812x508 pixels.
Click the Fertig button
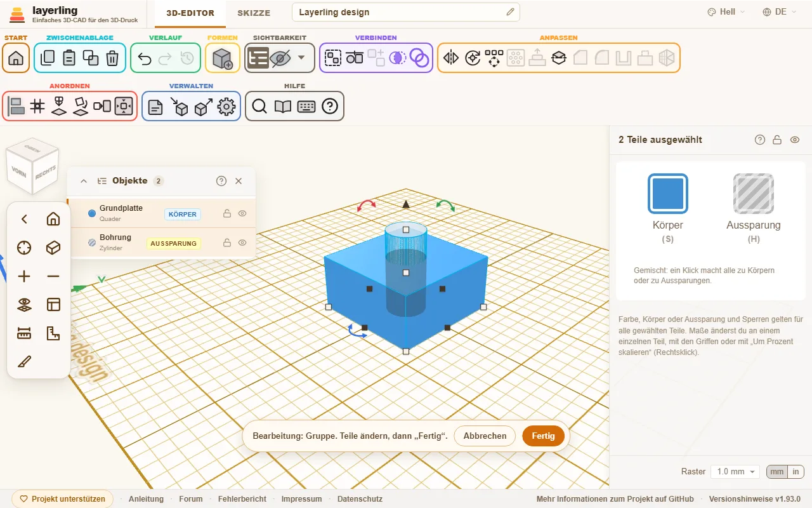pyautogui.click(x=543, y=436)
